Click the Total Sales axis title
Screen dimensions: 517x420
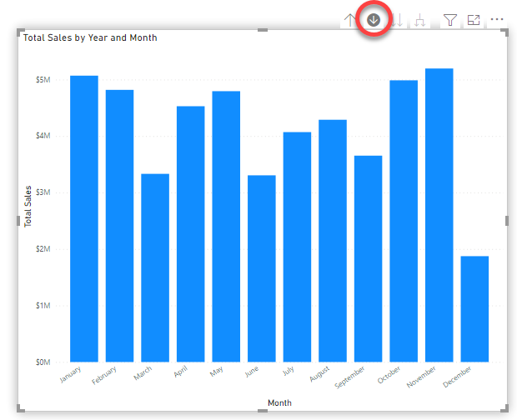pyautogui.click(x=28, y=207)
